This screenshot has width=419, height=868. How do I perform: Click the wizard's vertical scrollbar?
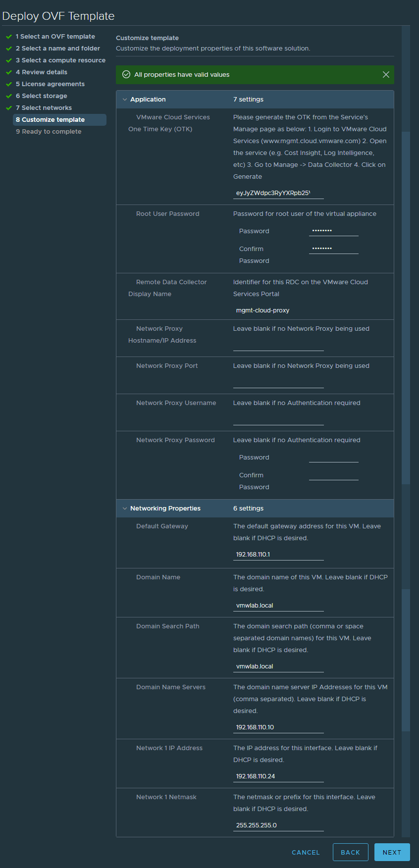(x=406, y=307)
